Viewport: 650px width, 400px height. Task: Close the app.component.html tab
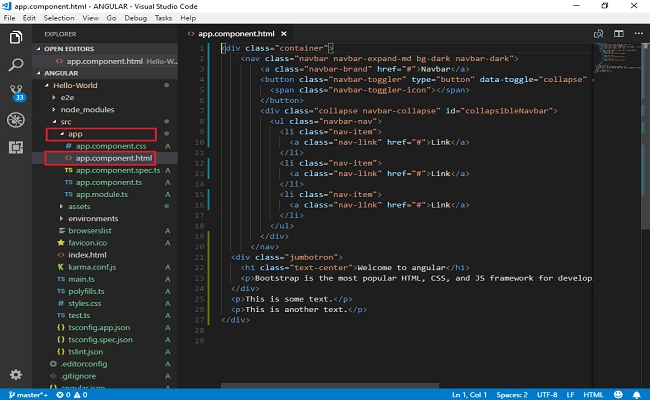pos(284,34)
